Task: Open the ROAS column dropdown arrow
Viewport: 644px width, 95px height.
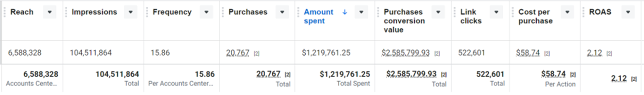Action: (x=628, y=12)
